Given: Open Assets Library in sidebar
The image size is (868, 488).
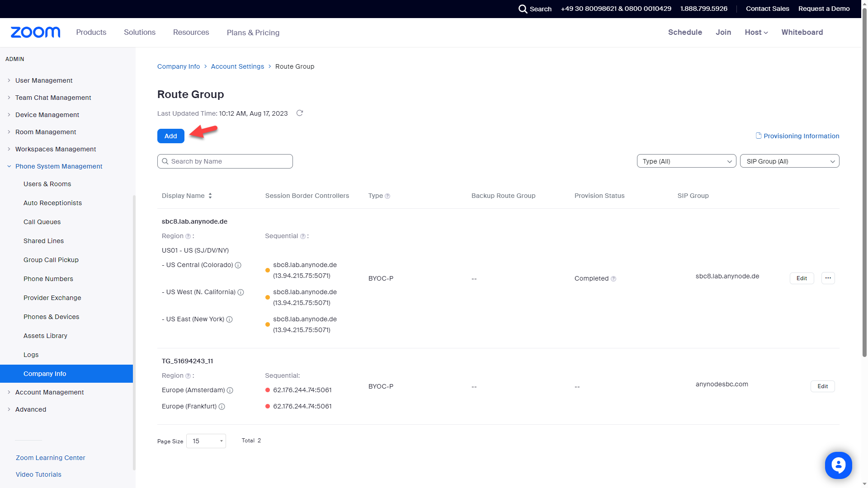Looking at the screenshot, I should [x=45, y=336].
